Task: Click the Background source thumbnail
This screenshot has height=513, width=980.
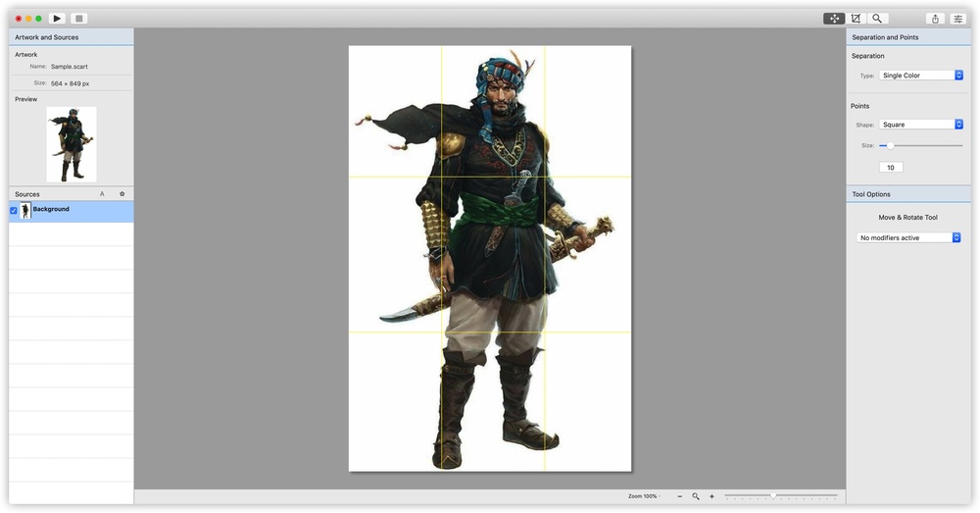Action: pos(25,210)
